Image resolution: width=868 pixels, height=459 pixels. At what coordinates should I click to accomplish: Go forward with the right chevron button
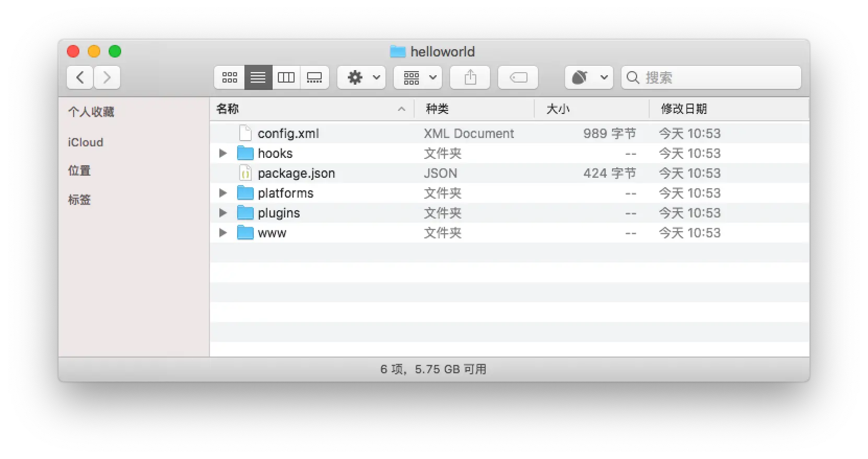107,77
